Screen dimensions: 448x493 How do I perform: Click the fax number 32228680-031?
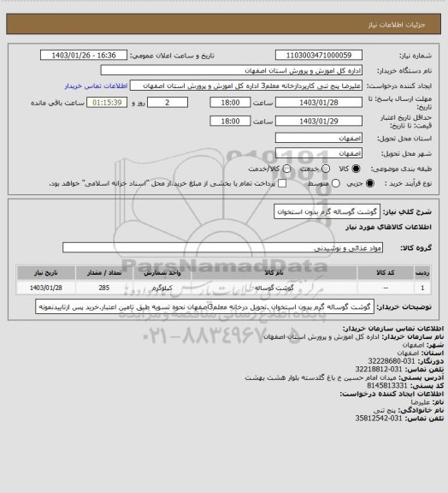pos(392,361)
